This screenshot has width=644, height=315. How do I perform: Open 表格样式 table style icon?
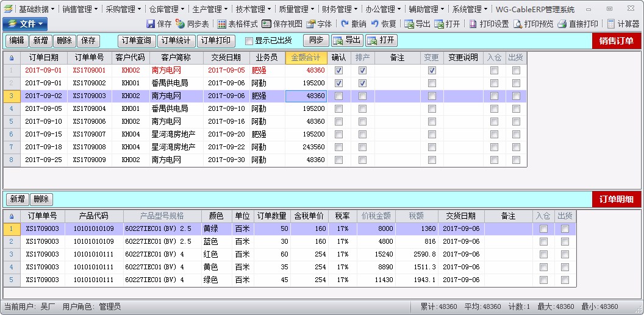tap(222, 24)
